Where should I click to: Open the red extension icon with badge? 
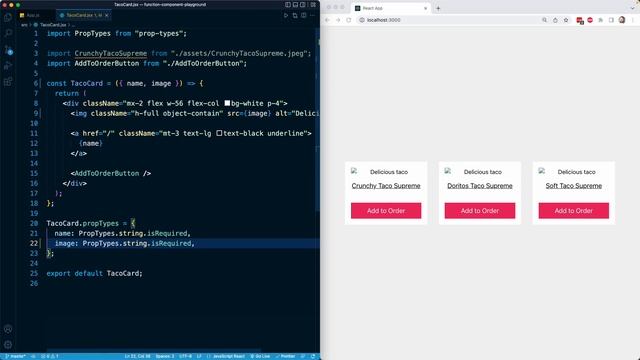pos(580,20)
